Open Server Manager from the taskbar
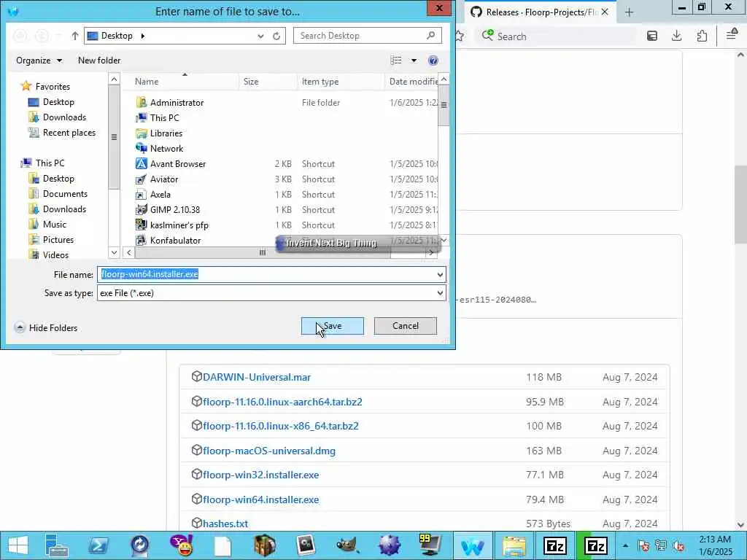This screenshot has width=747, height=560. (57, 545)
